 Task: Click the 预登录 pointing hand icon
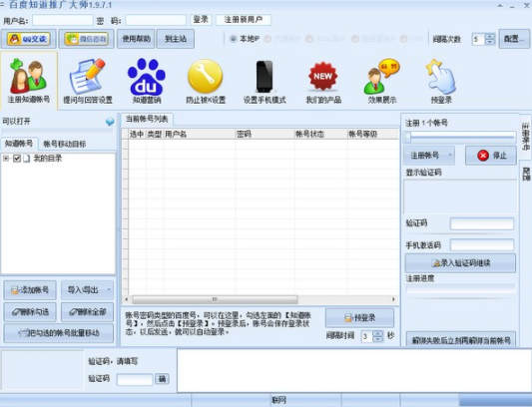[x=441, y=76]
